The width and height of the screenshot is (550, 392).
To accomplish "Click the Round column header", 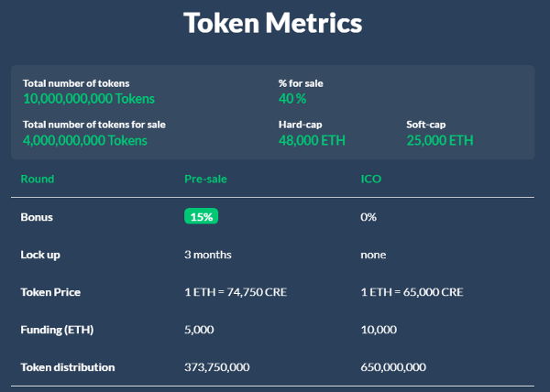I will coord(38,179).
